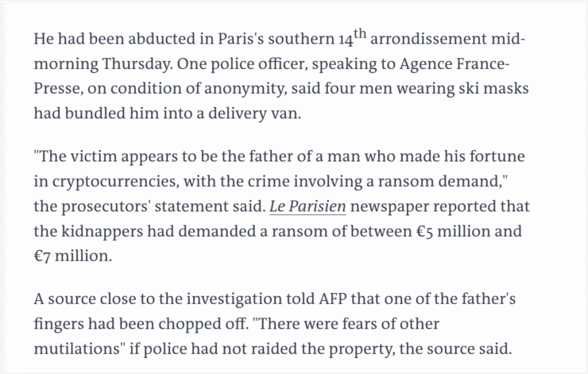Place cursor on 'Agence France-' text

455,64
